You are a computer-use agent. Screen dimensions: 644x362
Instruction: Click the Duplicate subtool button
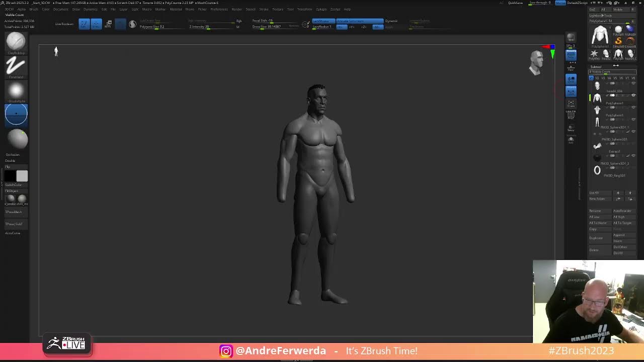pyautogui.click(x=596, y=238)
